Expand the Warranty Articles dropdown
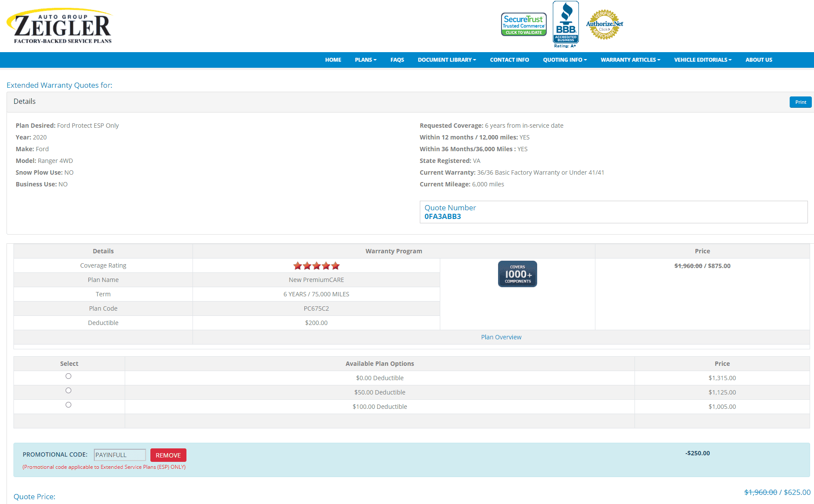814x504 pixels. pyautogui.click(x=630, y=60)
